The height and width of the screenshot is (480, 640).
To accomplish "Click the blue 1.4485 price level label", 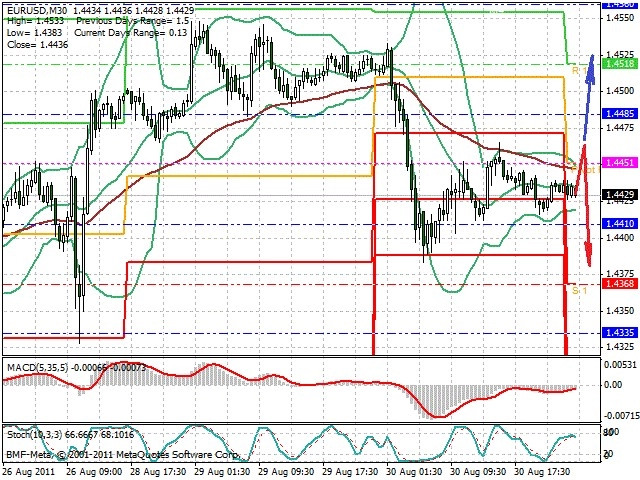I will pyautogui.click(x=620, y=114).
